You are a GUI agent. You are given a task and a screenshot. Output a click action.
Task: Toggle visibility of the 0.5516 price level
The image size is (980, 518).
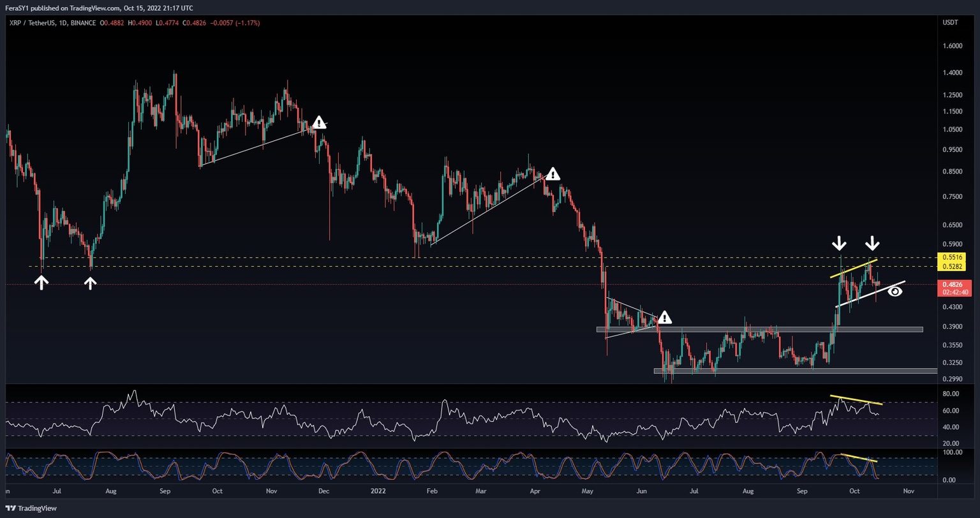pos(951,258)
